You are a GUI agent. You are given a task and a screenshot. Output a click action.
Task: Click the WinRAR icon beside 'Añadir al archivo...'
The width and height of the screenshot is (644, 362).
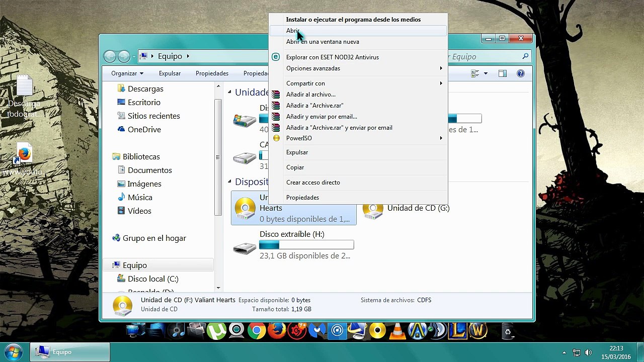pos(276,95)
